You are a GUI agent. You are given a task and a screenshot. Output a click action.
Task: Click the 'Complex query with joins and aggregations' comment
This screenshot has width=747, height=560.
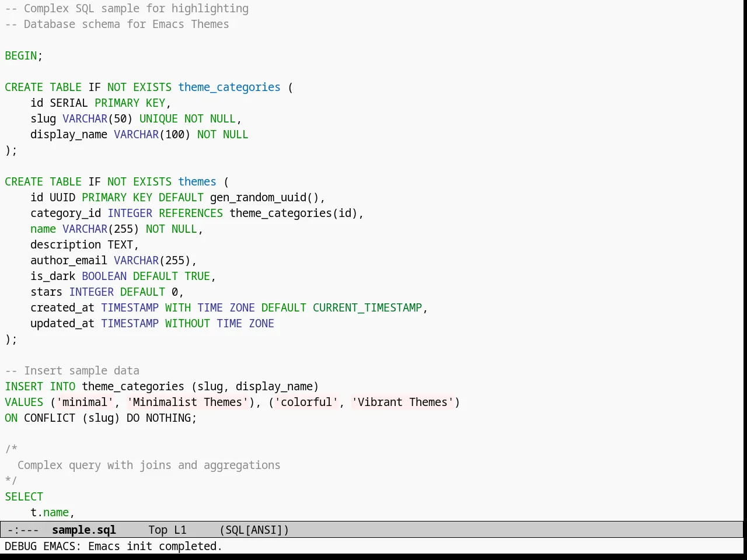149,465
